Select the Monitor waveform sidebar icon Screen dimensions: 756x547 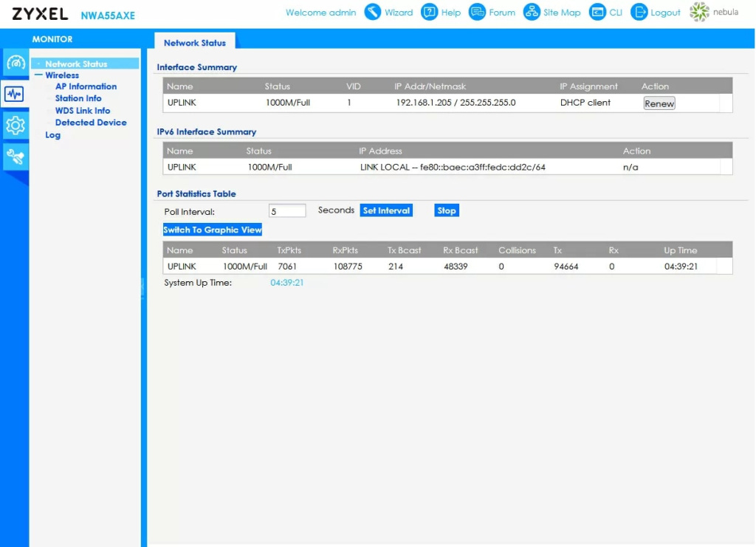pos(15,94)
